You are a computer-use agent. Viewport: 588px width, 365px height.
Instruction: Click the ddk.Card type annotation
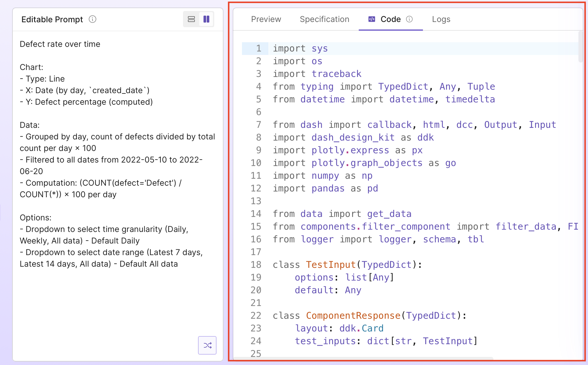[361, 328]
